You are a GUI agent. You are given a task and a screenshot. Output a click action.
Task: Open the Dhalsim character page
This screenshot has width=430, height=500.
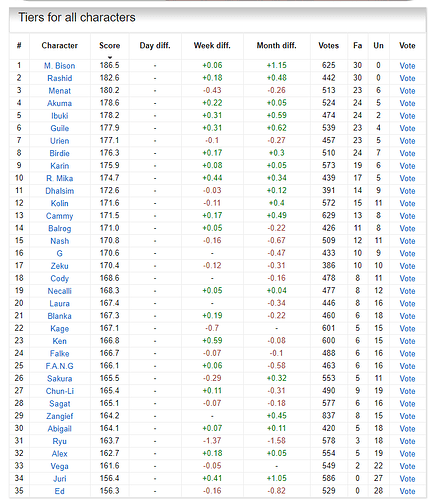(60, 191)
